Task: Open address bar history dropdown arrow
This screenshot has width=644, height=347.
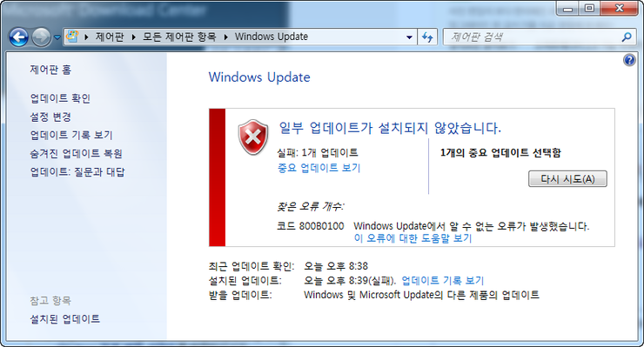Action: [410, 37]
